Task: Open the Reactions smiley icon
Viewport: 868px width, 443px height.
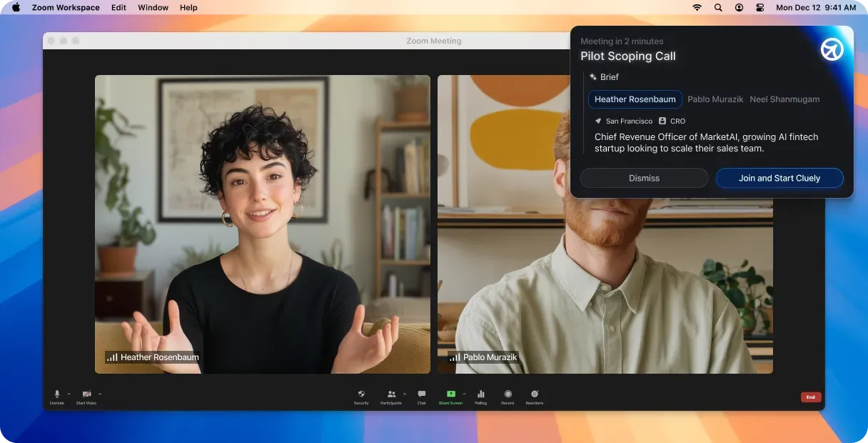Action: (x=535, y=394)
